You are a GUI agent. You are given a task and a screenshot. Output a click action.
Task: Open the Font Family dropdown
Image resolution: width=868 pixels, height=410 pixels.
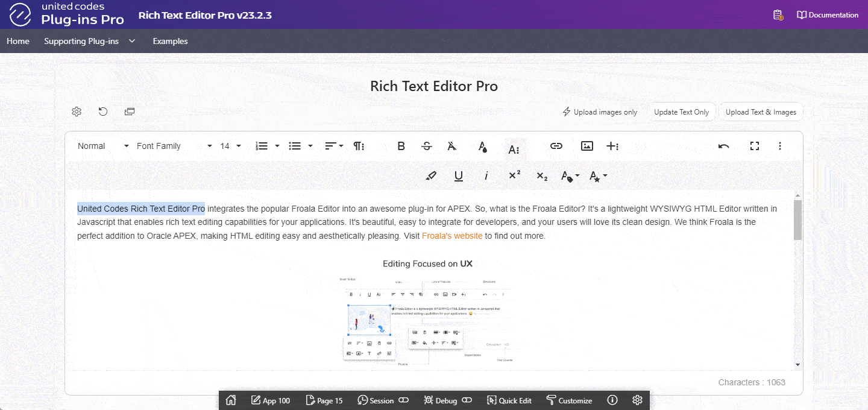[174, 146]
